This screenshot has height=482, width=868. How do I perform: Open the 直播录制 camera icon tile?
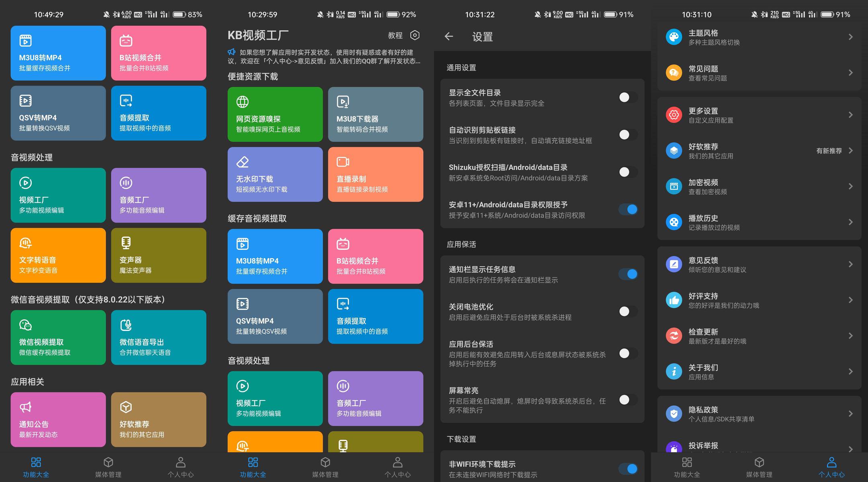click(x=375, y=174)
